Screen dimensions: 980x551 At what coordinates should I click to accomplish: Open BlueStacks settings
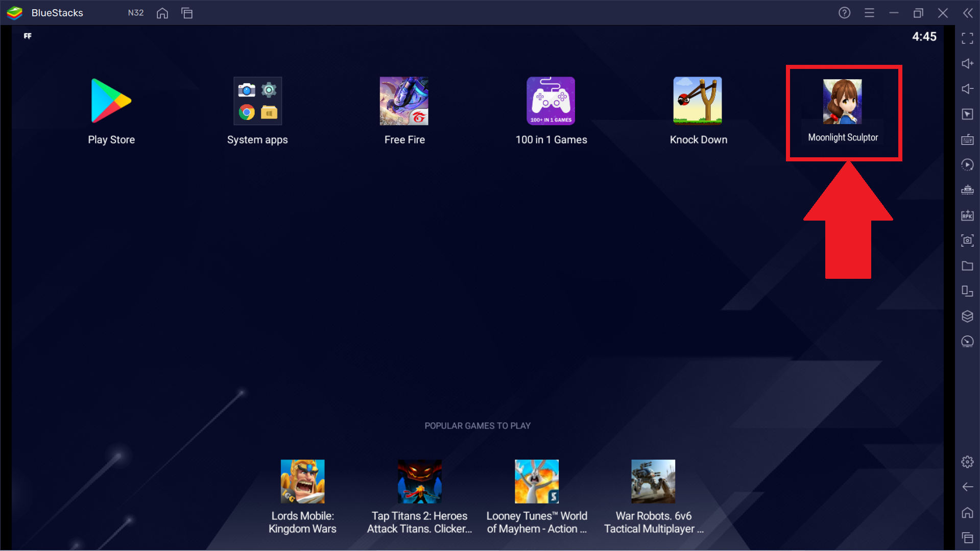[x=967, y=461]
